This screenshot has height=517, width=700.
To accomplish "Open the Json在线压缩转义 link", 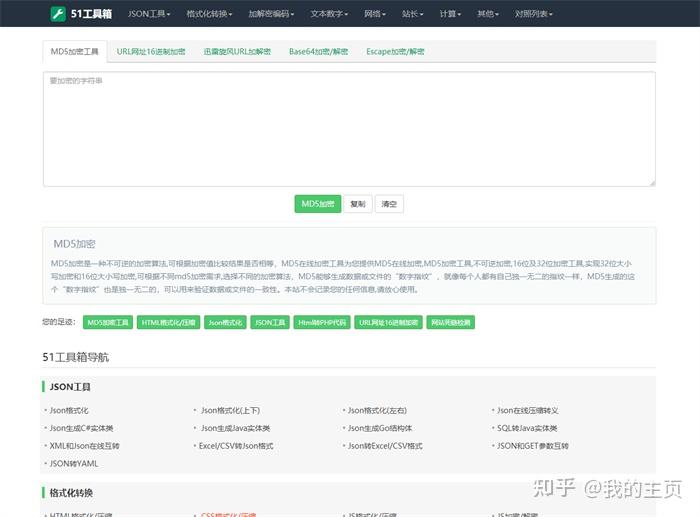I will pyautogui.click(x=528, y=410).
